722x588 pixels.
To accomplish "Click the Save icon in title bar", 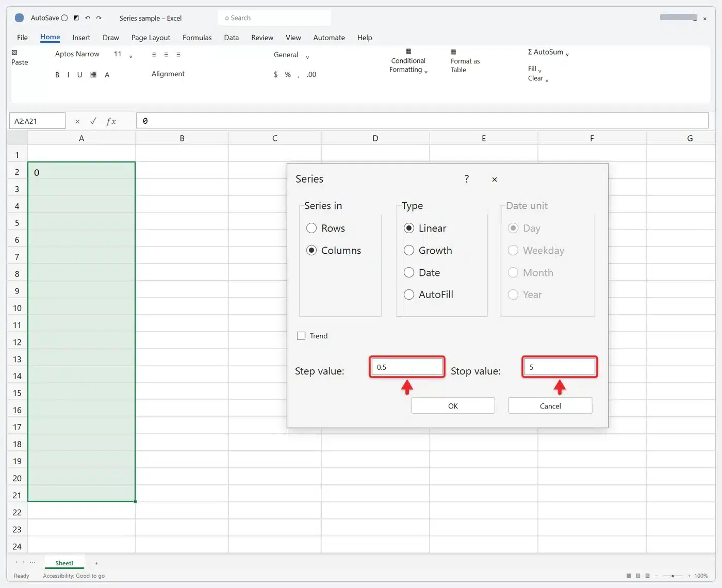I will [x=76, y=18].
